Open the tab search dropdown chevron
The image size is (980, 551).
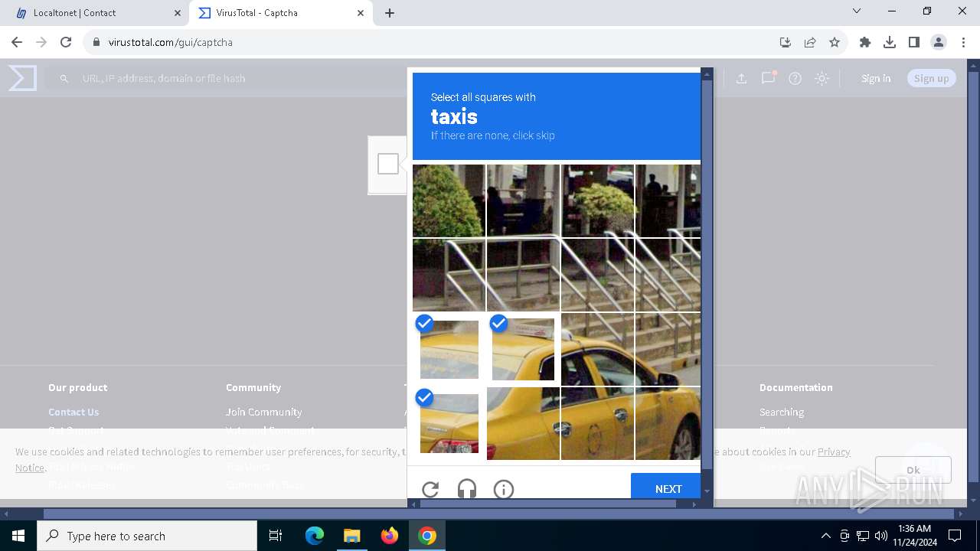tap(857, 11)
